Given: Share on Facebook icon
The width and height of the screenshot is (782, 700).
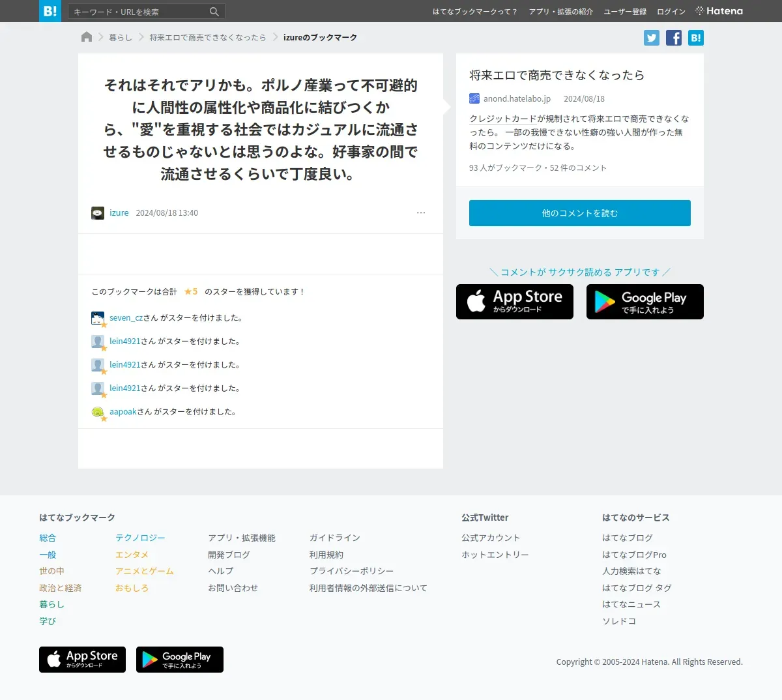Looking at the screenshot, I should click(x=674, y=38).
